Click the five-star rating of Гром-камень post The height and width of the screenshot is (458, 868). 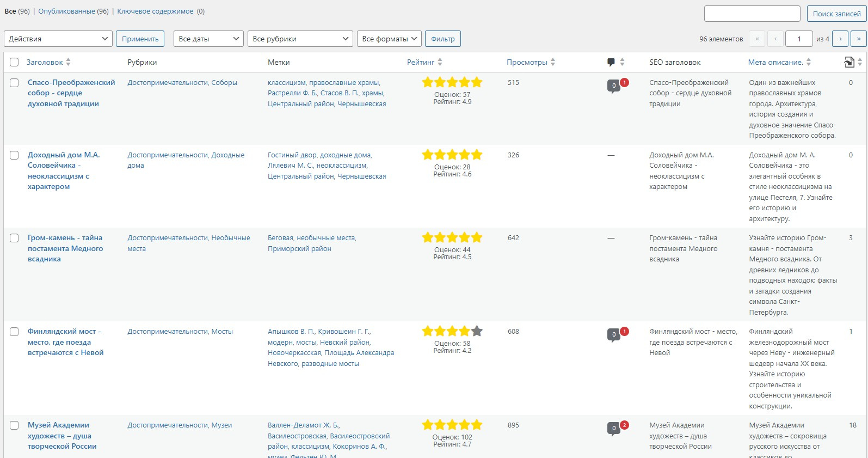(452, 237)
